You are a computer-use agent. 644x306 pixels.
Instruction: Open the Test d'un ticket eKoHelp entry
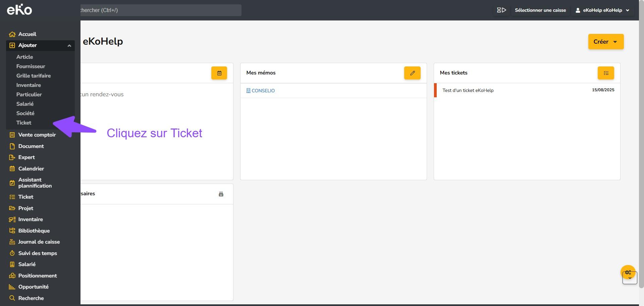tap(468, 90)
